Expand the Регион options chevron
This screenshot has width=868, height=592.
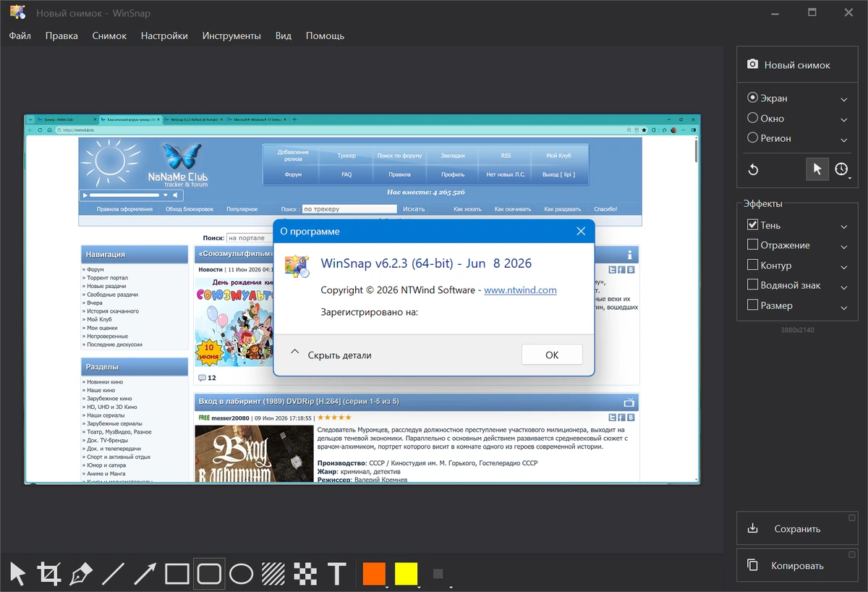click(x=844, y=139)
